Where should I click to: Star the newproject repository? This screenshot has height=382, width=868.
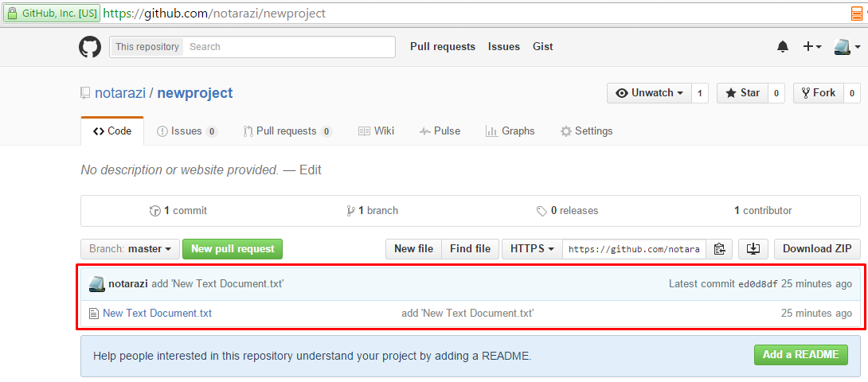742,93
